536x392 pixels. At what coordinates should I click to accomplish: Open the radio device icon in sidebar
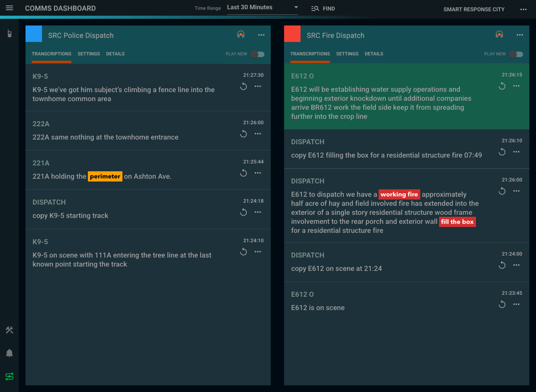click(x=9, y=34)
